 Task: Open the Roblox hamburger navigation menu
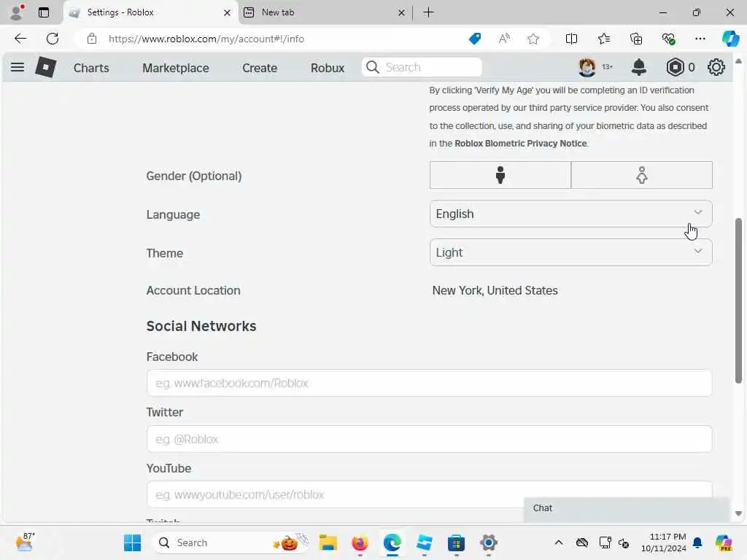click(x=18, y=67)
